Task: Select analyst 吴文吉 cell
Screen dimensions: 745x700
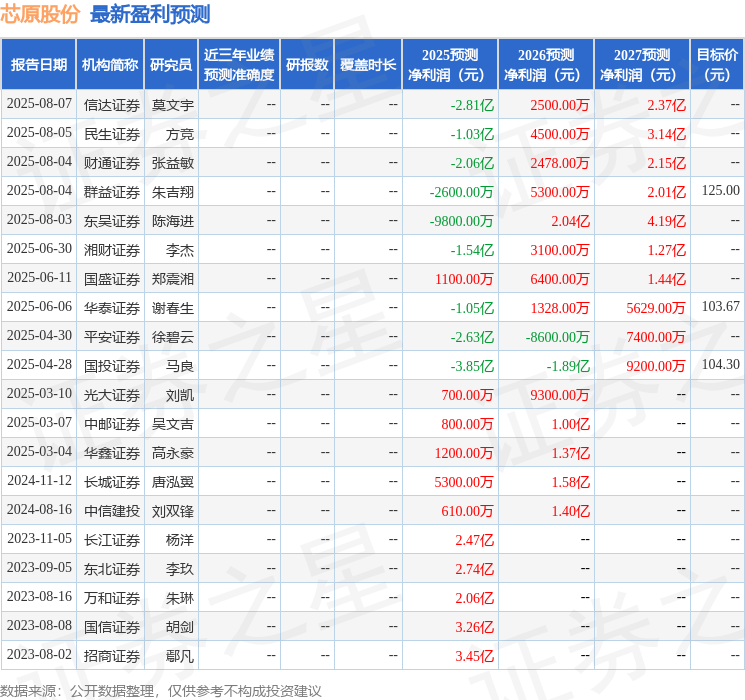Action: 172,424
